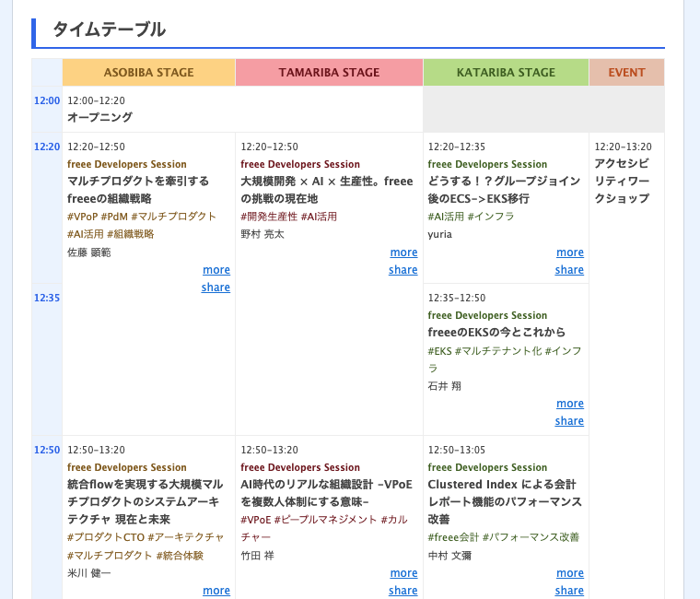Click speaker name 野村 亮太
The height and width of the screenshot is (599, 700).
coord(262,234)
